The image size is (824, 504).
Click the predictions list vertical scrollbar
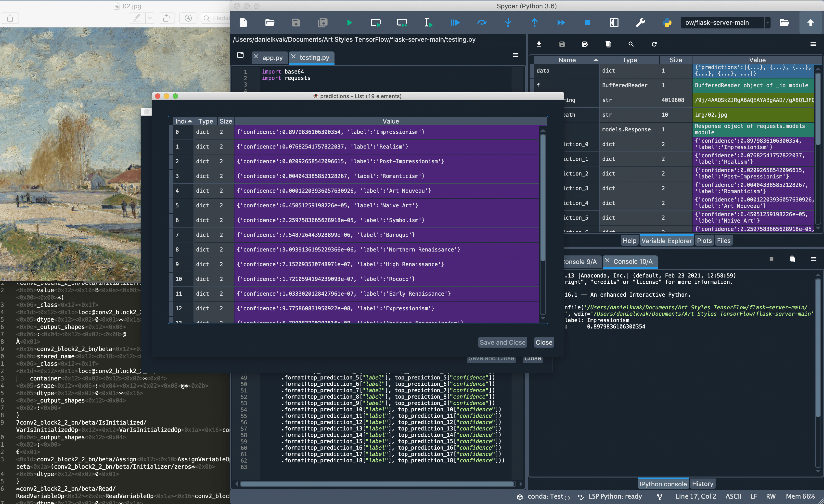tap(543, 224)
